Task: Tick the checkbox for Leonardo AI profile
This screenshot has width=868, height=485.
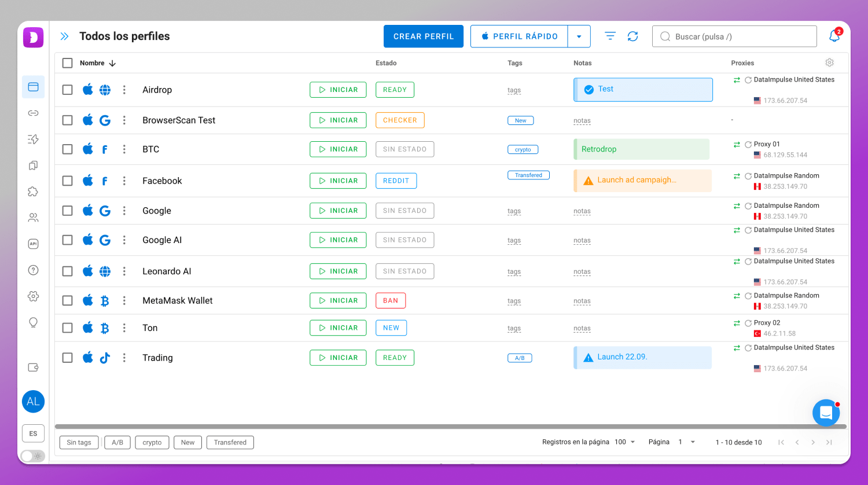Action: click(68, 271)
